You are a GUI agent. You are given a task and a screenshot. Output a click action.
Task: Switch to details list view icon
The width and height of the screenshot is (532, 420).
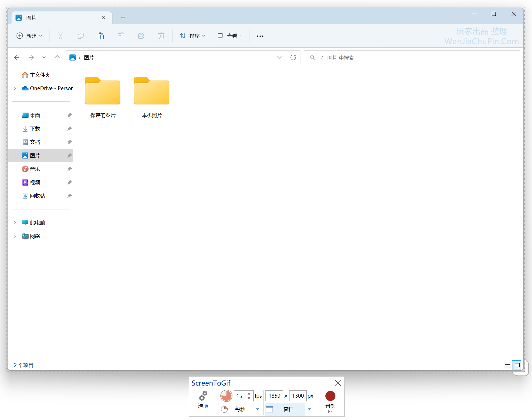point(507,365)
